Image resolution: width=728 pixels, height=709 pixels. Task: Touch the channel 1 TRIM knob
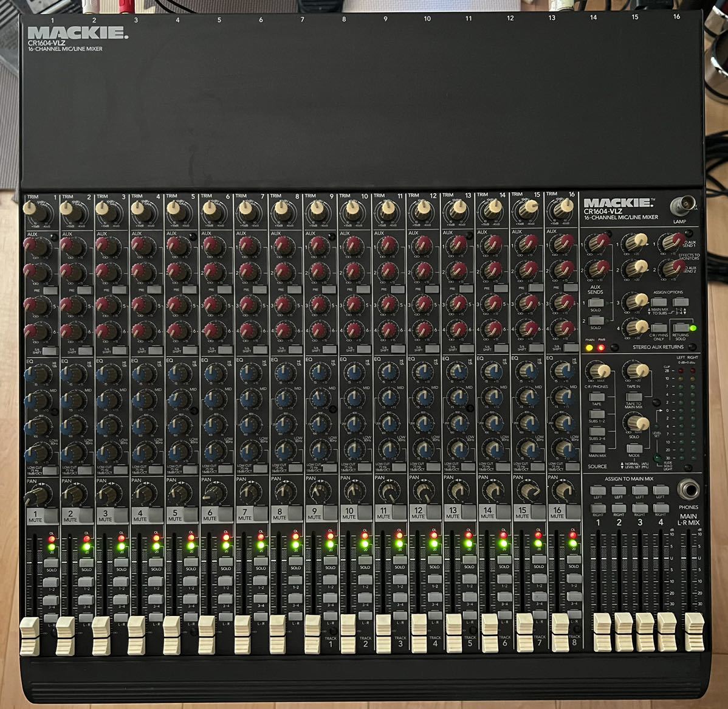35,212
